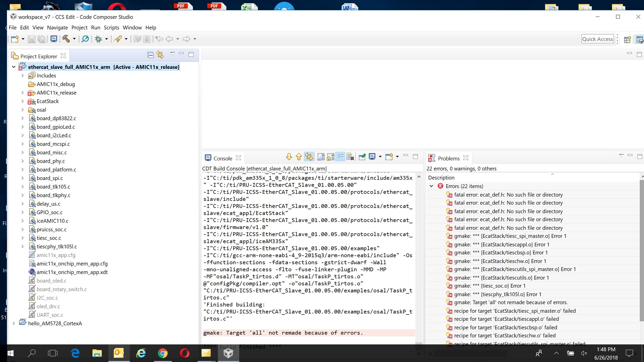Open Project Explorer View Menu triangle

tap(173, 53)
